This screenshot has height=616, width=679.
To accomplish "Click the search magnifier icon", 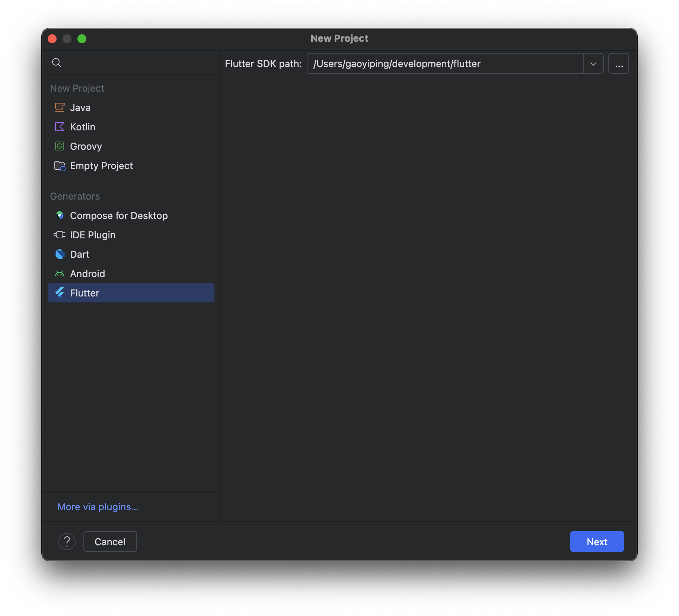I will 57,63.
